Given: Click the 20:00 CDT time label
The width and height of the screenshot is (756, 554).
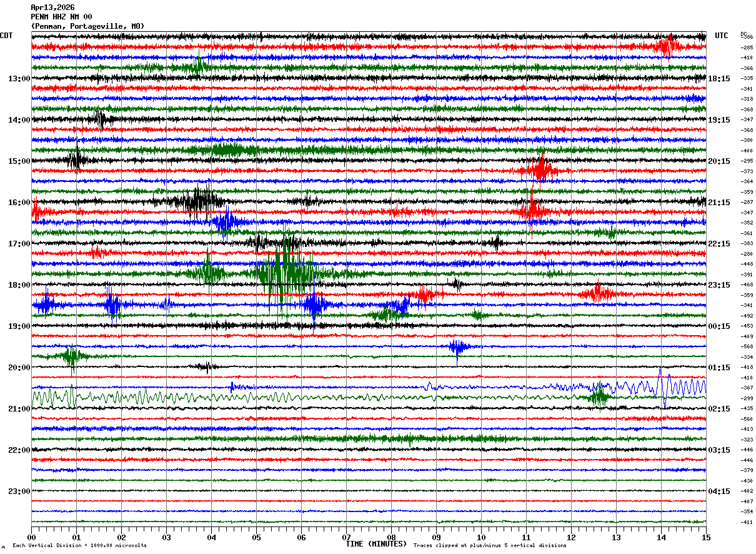Looking at the screenshot, I should coord(19,368).
